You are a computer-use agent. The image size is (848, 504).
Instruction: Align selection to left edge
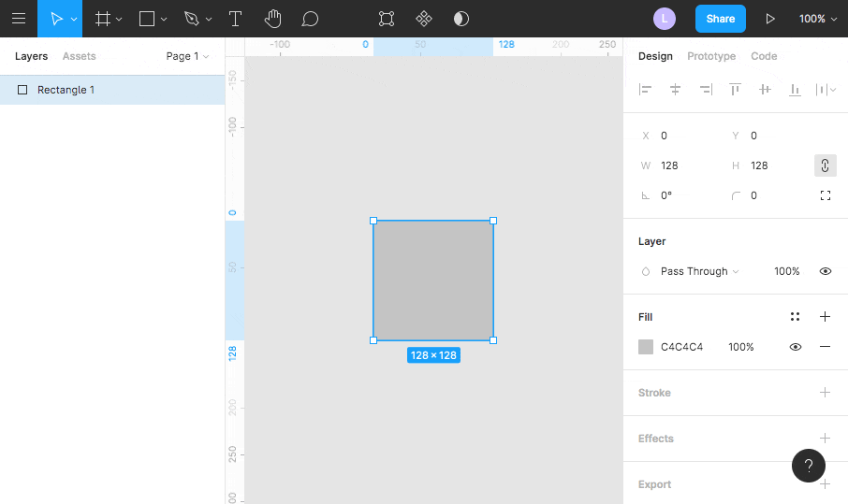pos(645,90)
